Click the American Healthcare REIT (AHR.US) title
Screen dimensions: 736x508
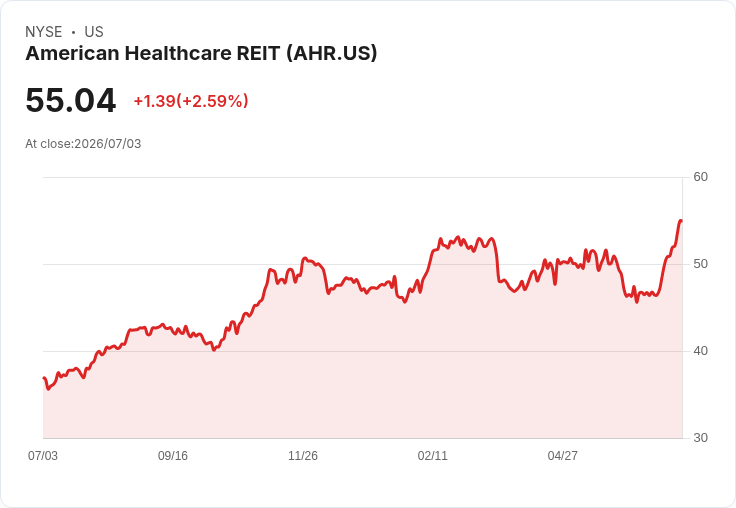click(201, 53)
